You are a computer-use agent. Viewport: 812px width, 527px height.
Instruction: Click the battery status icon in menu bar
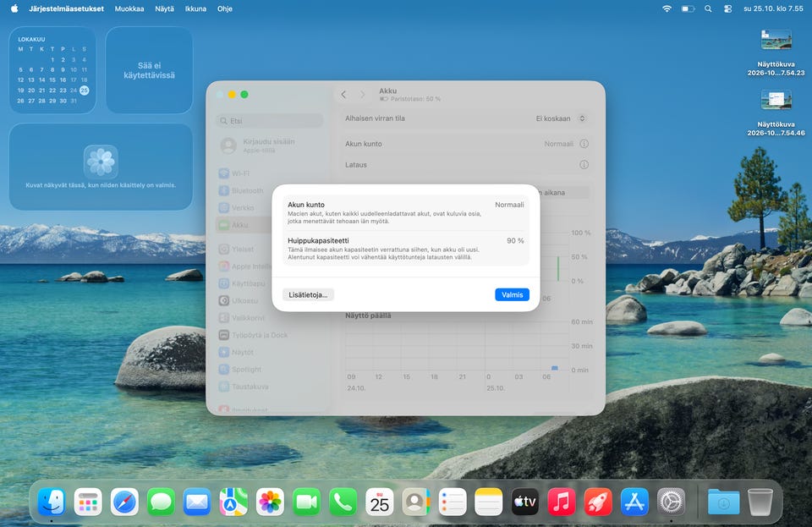click(x=688, y=8)
